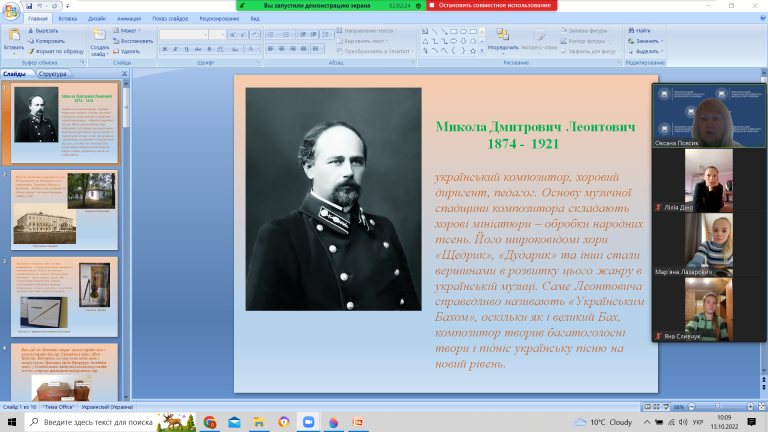Open the Zoom app on the taskbar

[x=309, y=422]
